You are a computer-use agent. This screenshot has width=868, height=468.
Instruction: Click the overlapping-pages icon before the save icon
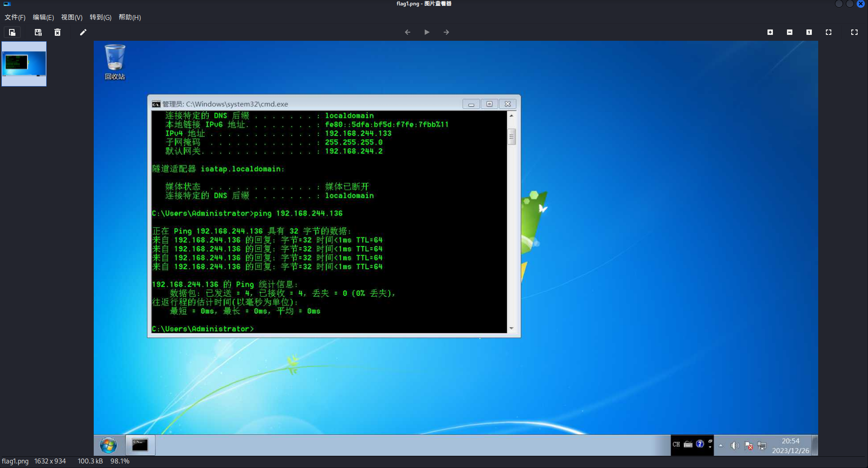click(x=12, y=32)
